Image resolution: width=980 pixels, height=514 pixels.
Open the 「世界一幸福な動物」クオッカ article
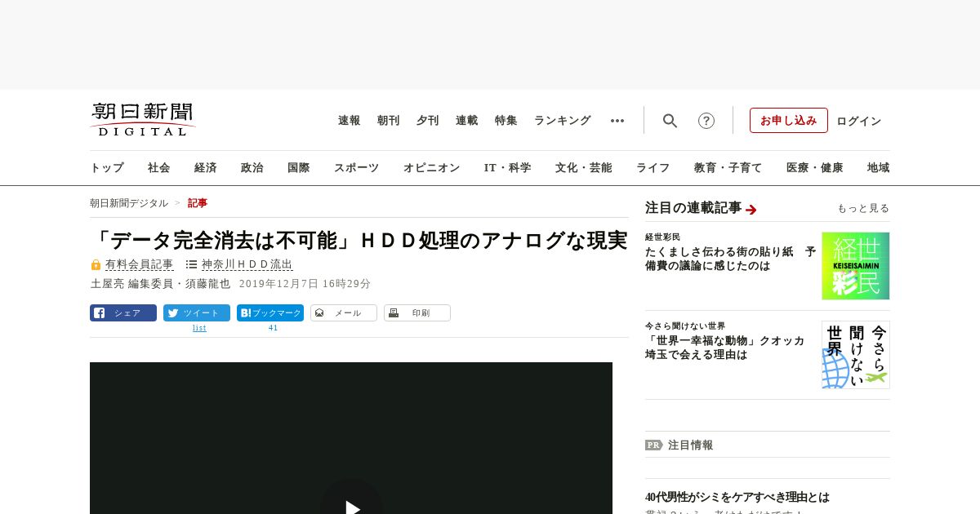pos(725,348)
